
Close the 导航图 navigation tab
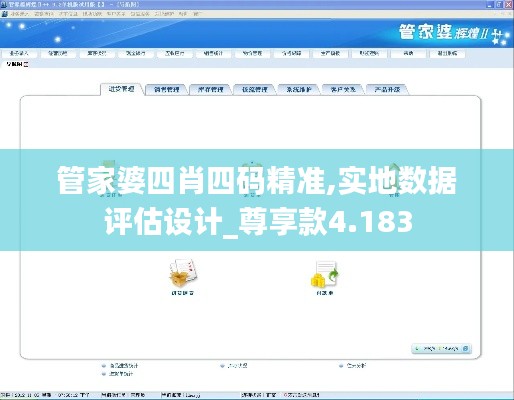pos(26,64)
